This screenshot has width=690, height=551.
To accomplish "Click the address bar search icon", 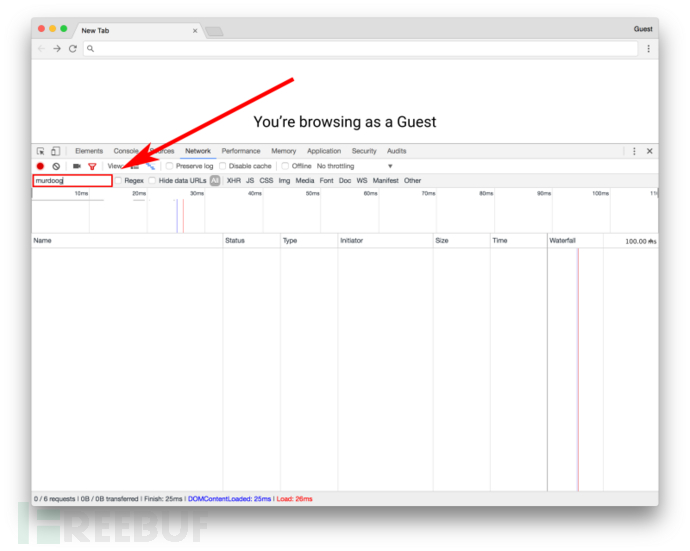I will pos(90,49).
